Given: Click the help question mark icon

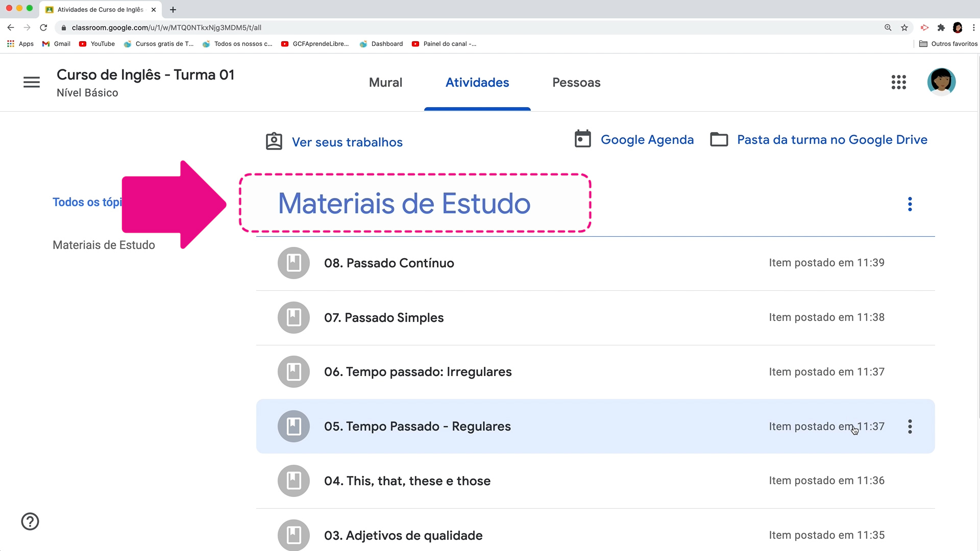Looking at the screenshot, I should pos(30,521).
